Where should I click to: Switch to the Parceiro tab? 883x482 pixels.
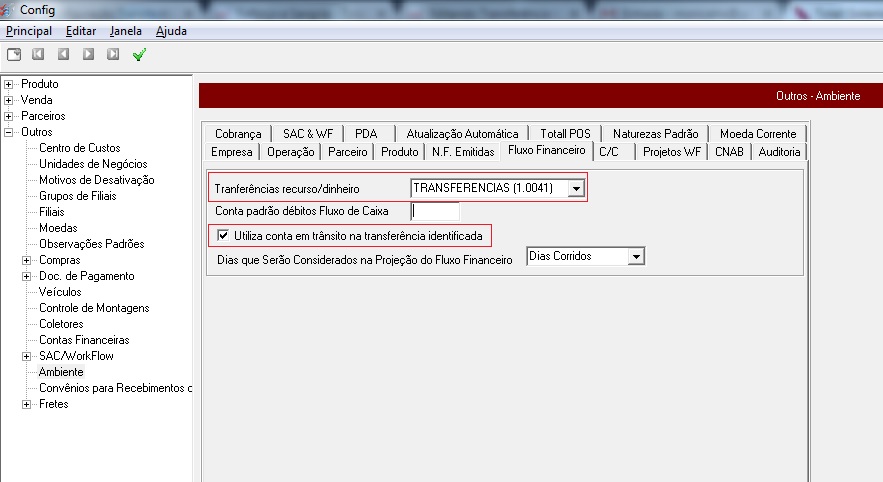tap(347, 151)
